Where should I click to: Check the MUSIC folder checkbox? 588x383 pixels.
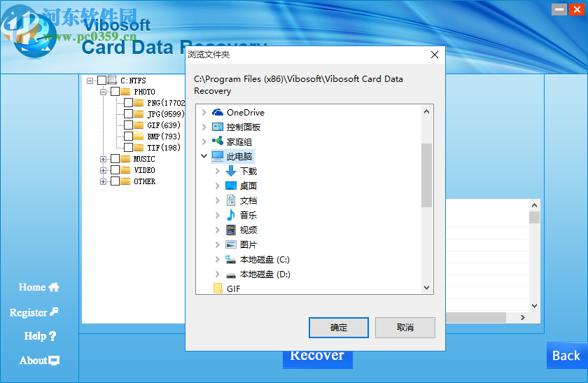point(115,159)
